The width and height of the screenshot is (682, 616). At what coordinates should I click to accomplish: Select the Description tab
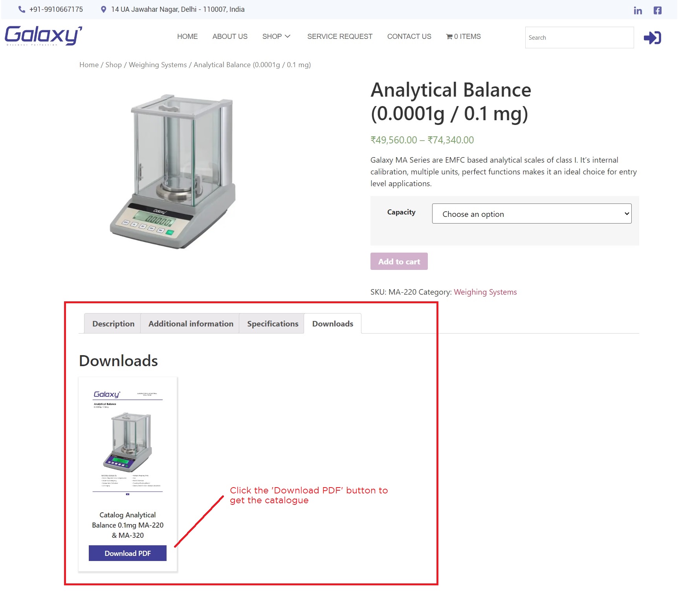(x=113, y=323)
